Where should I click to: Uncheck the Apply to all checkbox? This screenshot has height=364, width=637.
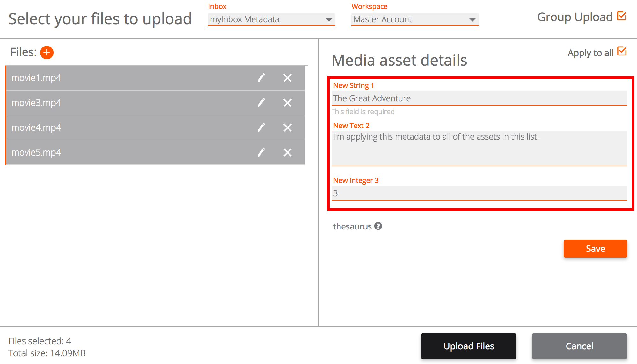click(622, 51)
